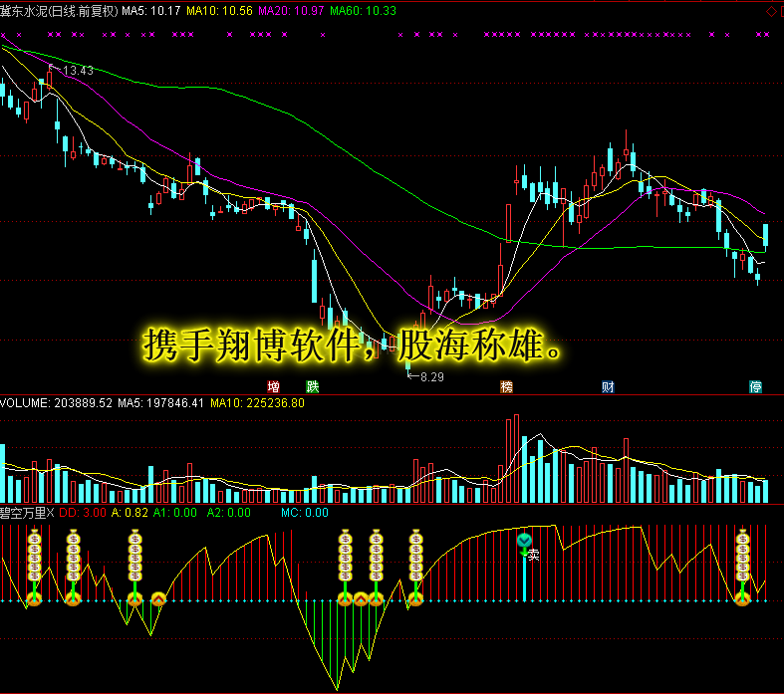
Task: Click the teal 停 suspension marker
Action: click(755, 386)
